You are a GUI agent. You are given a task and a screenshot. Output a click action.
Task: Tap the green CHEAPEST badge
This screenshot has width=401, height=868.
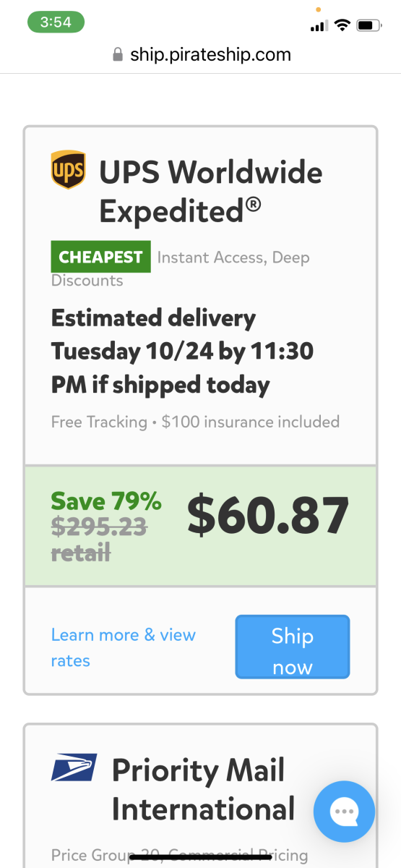(100, 257)
